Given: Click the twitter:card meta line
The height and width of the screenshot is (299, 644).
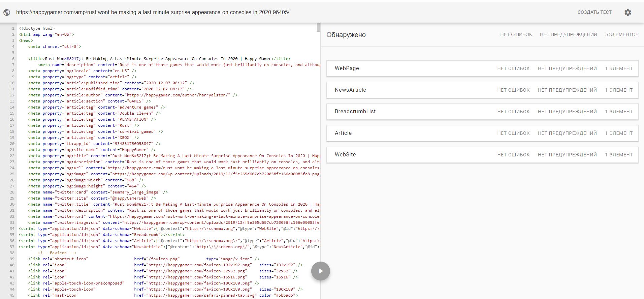Looking at the screenshot, I should coord(98,192).
